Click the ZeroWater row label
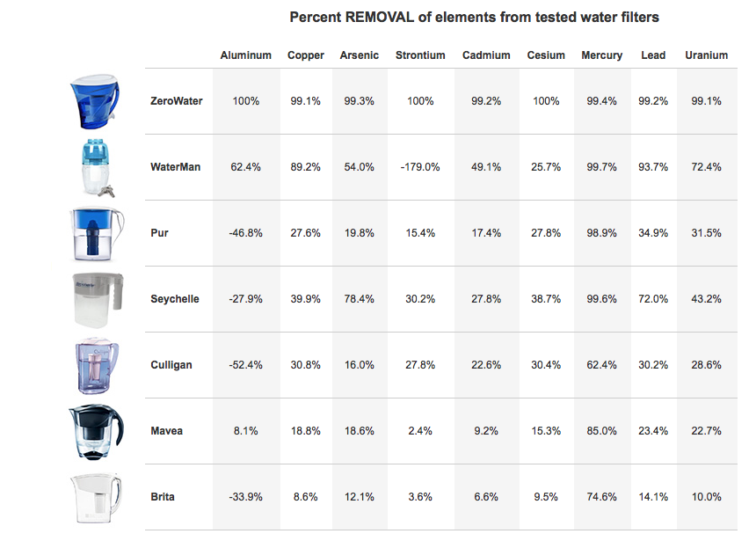This screenshot has width=756, height=541. click(x=177, y=101)
